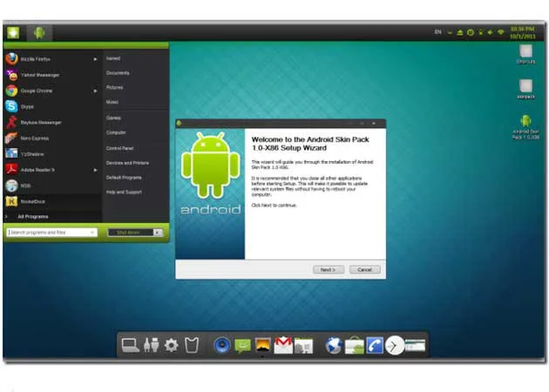Open the gallery picture icon in the dock
The height and width of the screenshot is (392, 549).
tap(262, 345)
